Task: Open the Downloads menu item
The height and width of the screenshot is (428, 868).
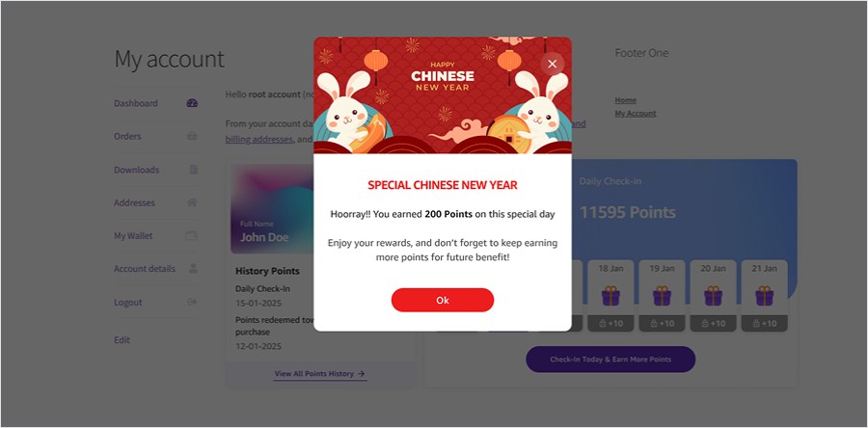Action: click(136, 170)
